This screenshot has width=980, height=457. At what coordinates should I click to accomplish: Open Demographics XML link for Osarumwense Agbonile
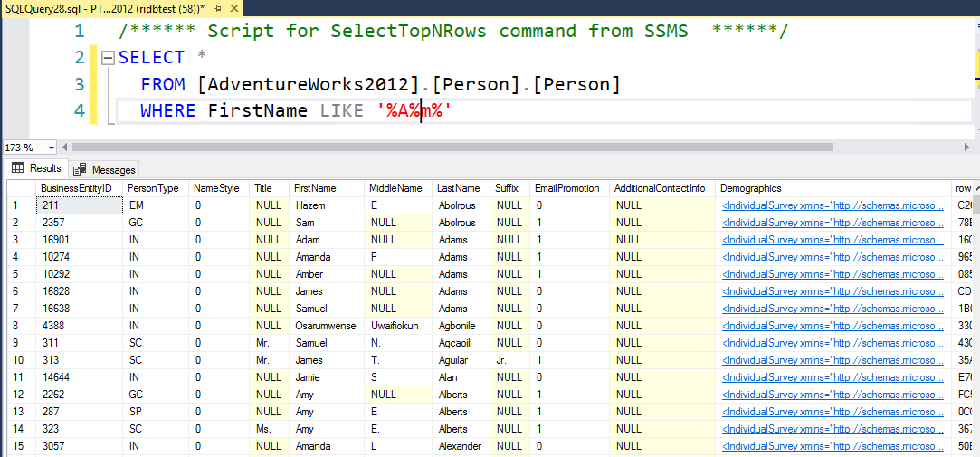click(x=833, y=326)
